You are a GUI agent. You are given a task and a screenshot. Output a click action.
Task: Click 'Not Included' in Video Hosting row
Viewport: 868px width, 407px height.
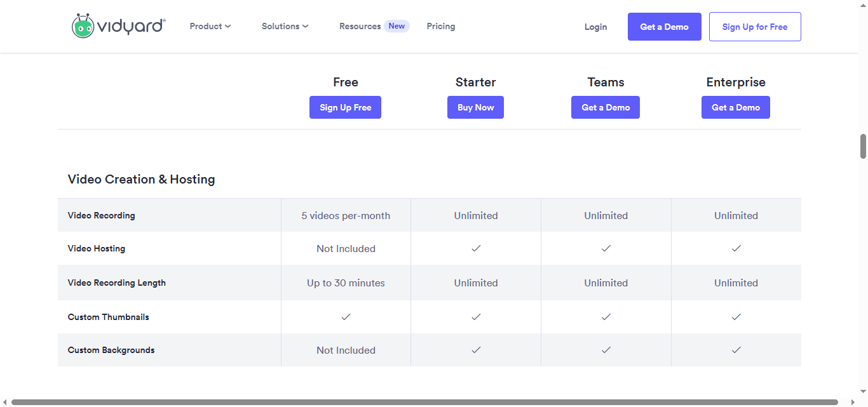click(x=346, y=248)
